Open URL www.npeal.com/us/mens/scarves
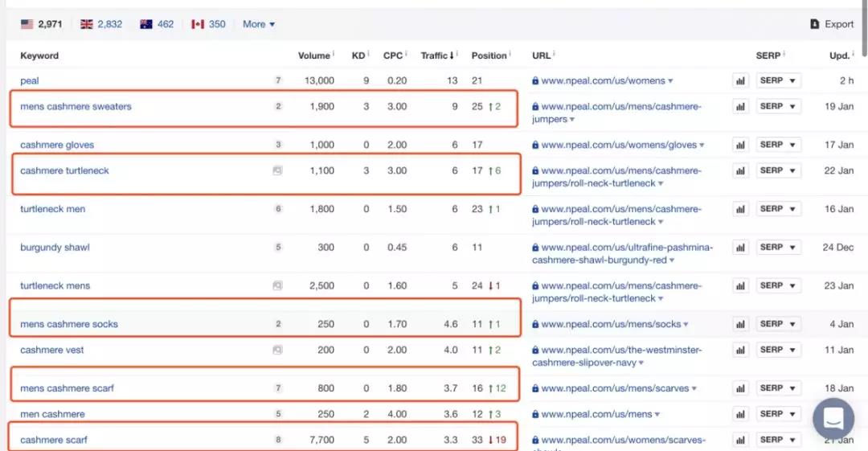 [x=615, y=388]
